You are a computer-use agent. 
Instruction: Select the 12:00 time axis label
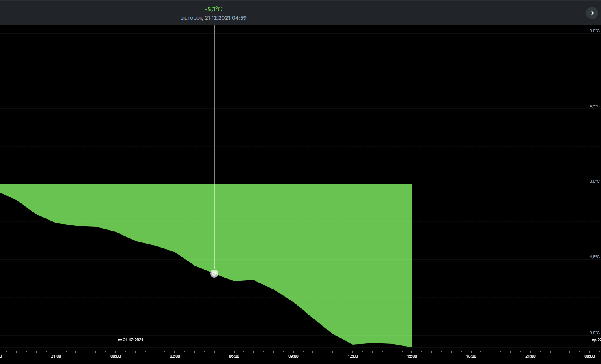click(x=353, y=356)
